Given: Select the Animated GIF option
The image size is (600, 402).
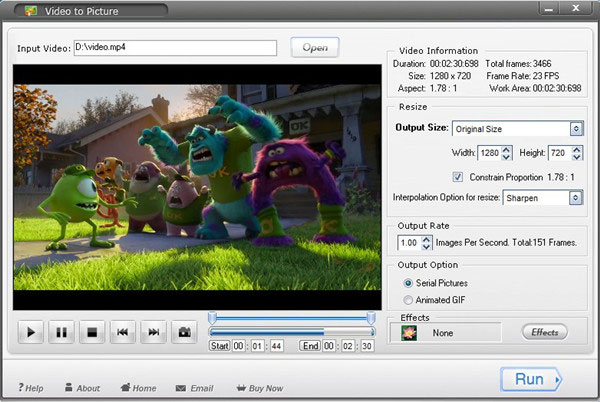Looking at the screenshot, I should pyautogui.click(x=408, y=300).
